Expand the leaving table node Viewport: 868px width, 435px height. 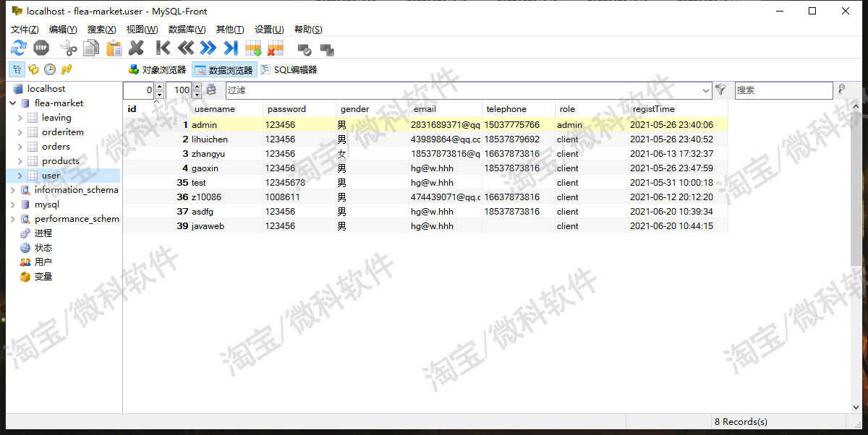tap(20, 118)
